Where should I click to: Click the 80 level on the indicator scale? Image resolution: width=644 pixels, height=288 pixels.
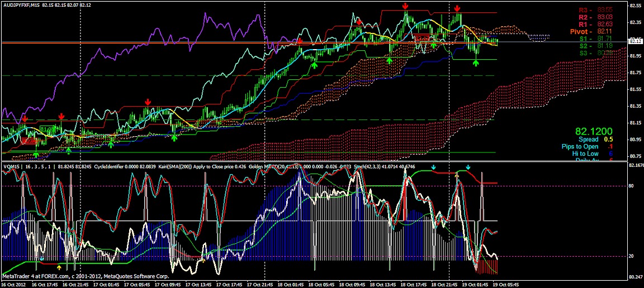click(631, 186)
